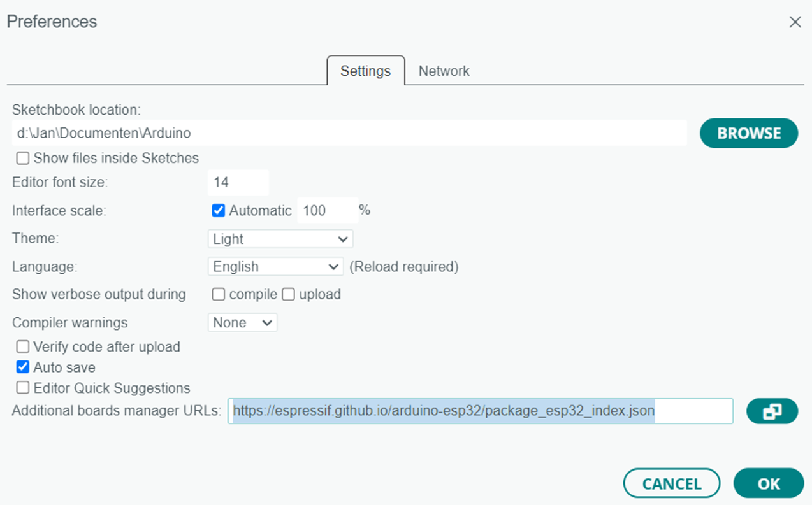Select the interface scale percentage field

pos(326,210)
